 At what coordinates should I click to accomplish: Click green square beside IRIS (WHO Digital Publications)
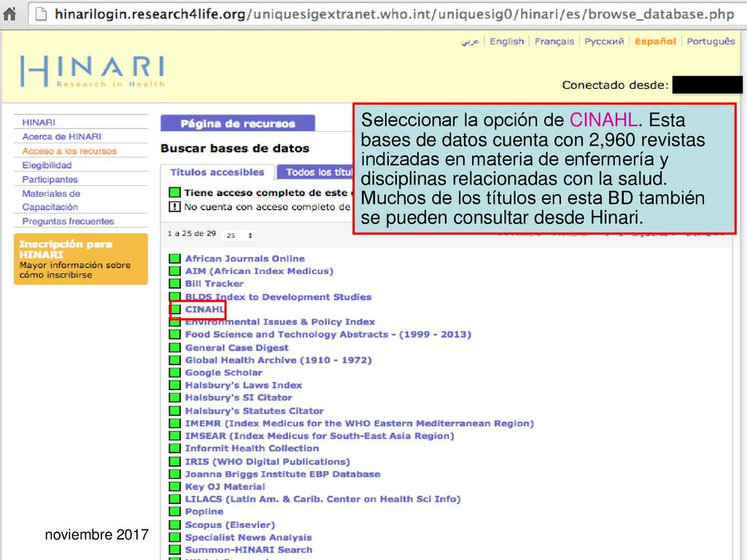tap(175, 462)
